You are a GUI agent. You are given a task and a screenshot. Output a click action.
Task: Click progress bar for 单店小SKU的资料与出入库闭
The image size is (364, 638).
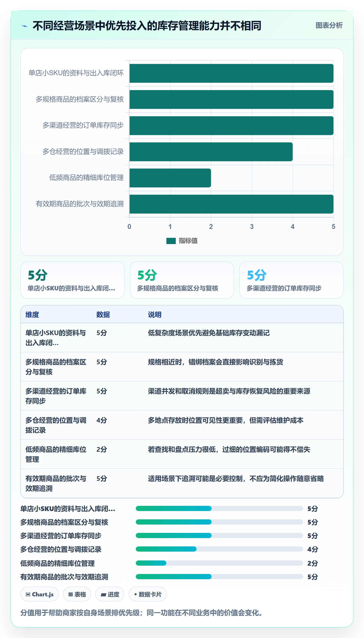coord(219,508)
